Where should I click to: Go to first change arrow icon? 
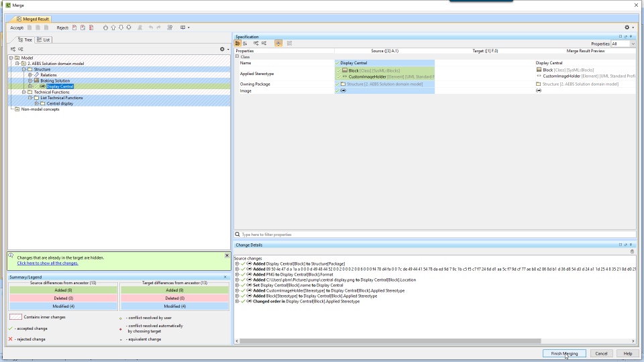point(105,27)
